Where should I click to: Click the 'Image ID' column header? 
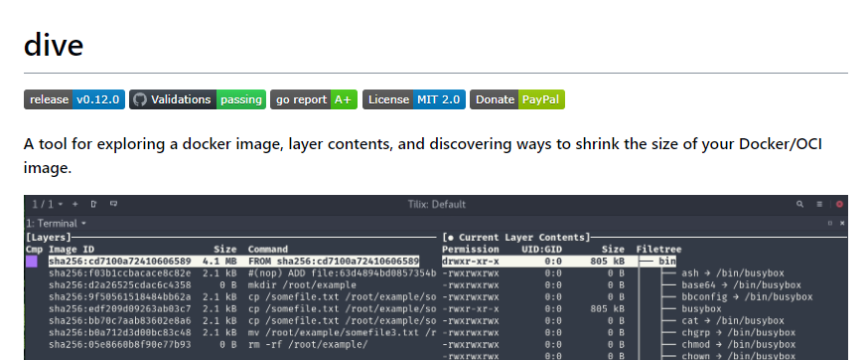click(x=72, y=250)
